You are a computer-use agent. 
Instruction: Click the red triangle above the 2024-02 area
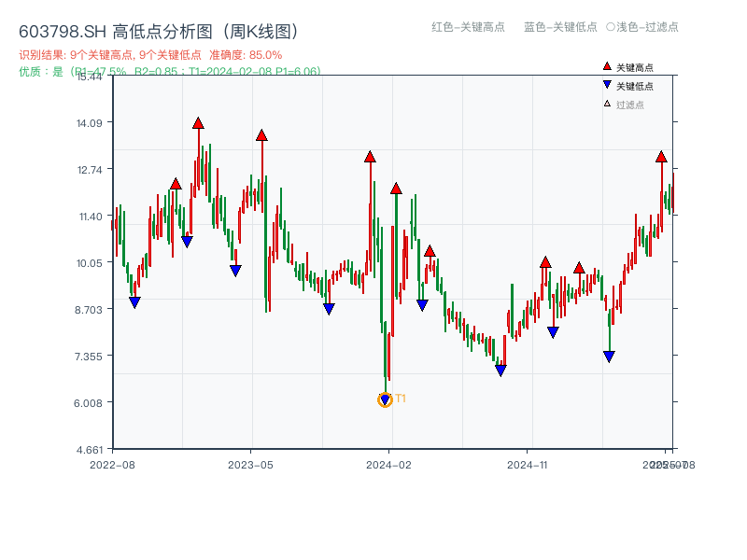[x=394, y=187]
